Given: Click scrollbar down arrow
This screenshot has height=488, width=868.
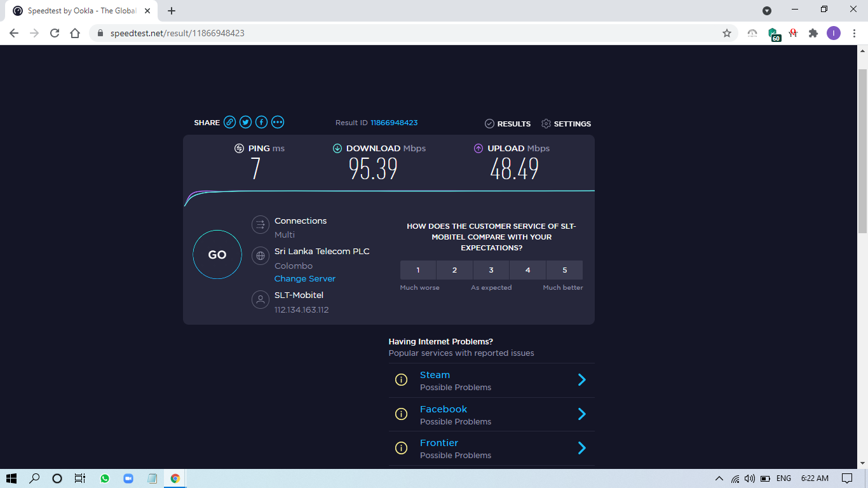Looking at the screenshot, I should tap(863, 463).
